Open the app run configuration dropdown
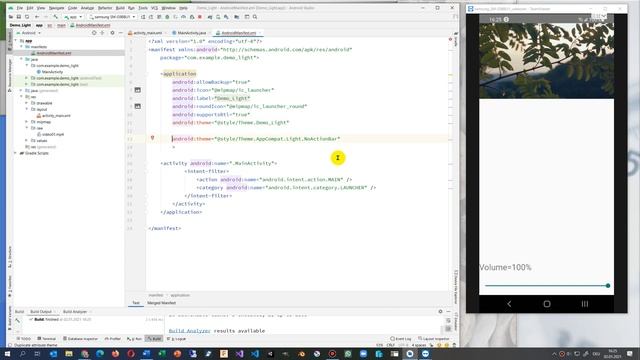This screenshot has width=640, height=360. tap(73, 17)
